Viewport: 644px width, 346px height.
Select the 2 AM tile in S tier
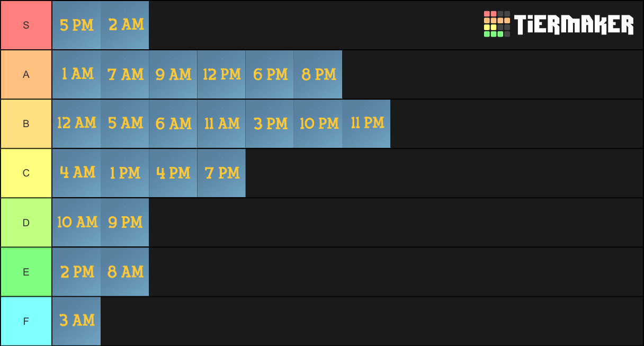point(124,25)
